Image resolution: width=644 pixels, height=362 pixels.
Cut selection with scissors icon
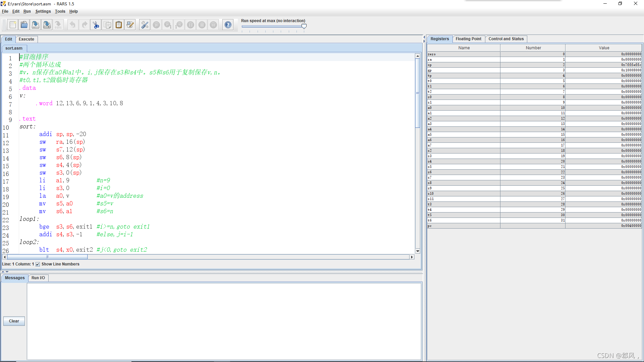click(x=96, y=25)
